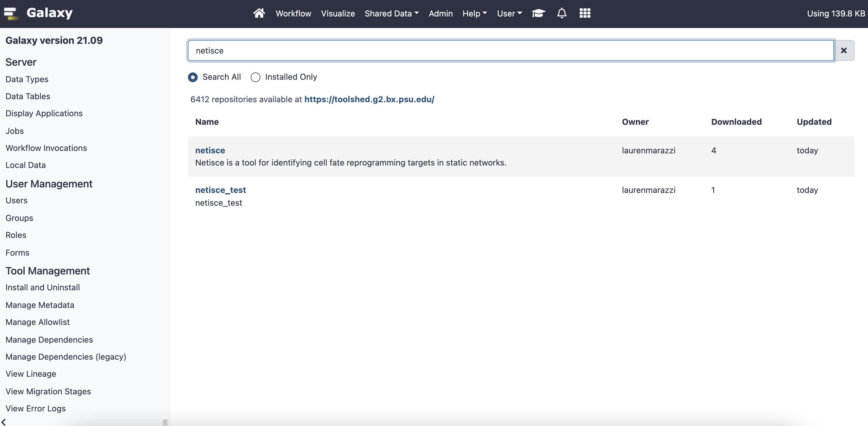Image resolution: width=868 pixels, height=426 pixels.
Task: Clear the search with the X button
Action: 843,51
